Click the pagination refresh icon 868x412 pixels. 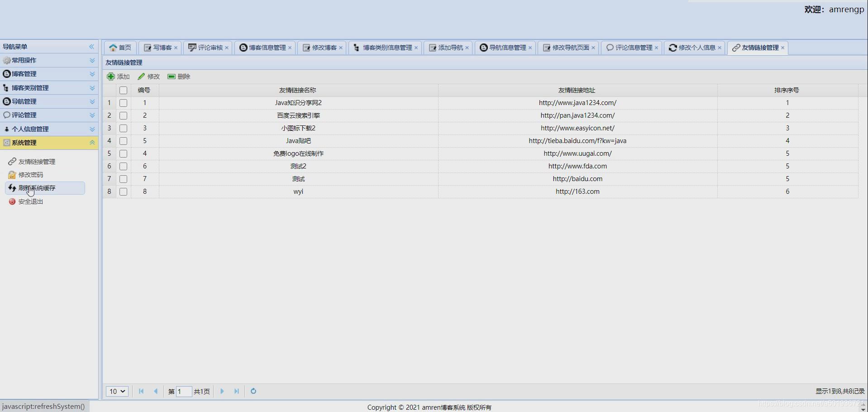click(x=253, y=391)
